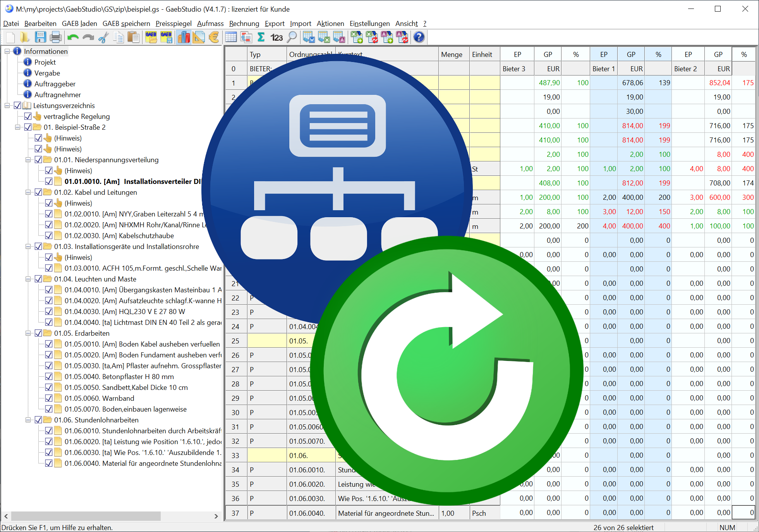Collapse the Informationen tree node
Viewport: 759px width, 532px height.
[x=7, y=51]
